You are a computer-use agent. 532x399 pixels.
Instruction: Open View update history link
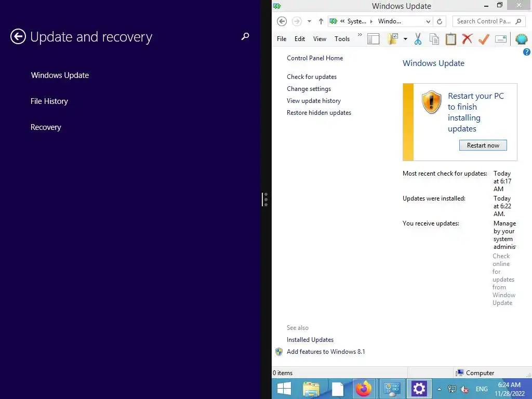[313, 101]
